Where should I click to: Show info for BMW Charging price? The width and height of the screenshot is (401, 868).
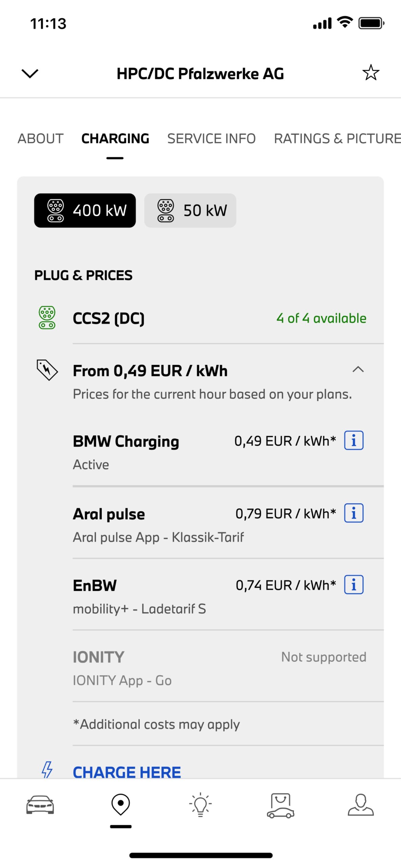click(354, 440)
